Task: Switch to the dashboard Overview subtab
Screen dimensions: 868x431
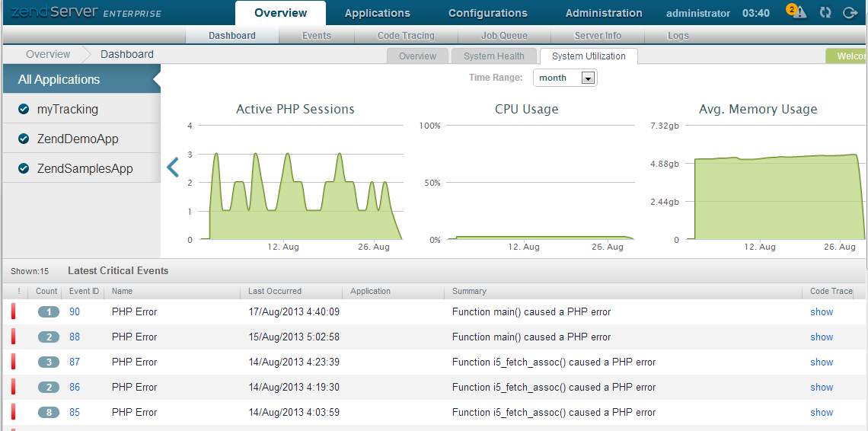Action: tap(417, 56)
